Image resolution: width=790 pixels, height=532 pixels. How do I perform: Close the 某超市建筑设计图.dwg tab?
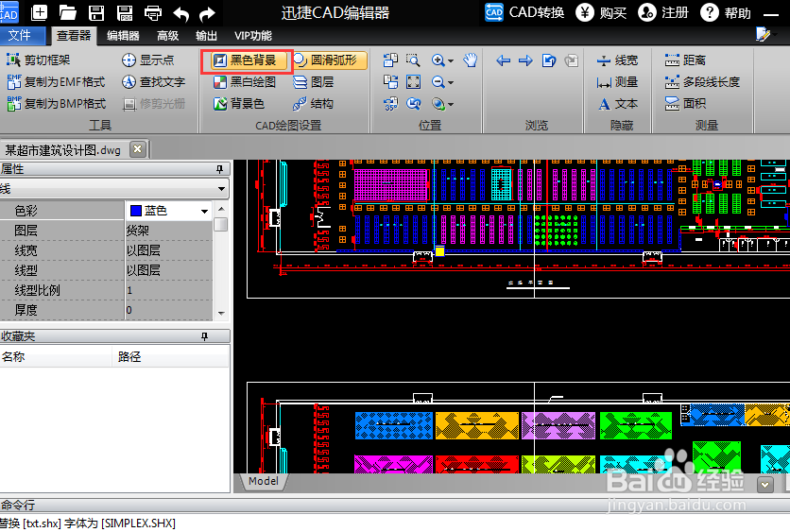point(137,149)
